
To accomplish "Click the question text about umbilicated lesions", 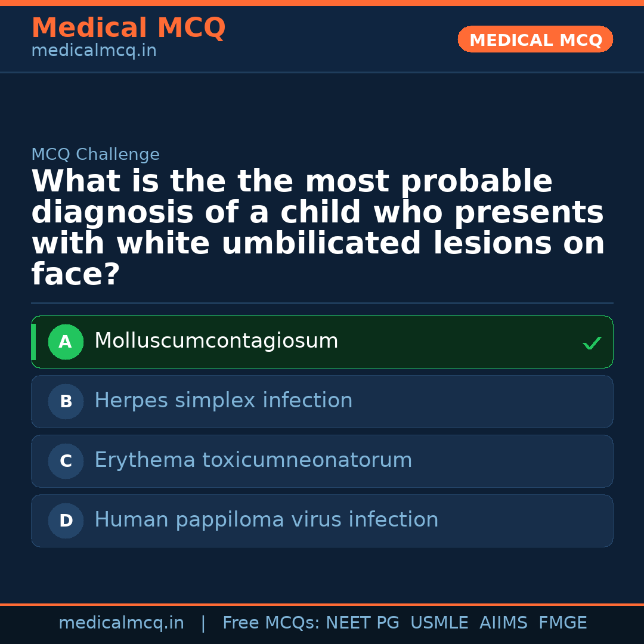I will pos(318,228).
